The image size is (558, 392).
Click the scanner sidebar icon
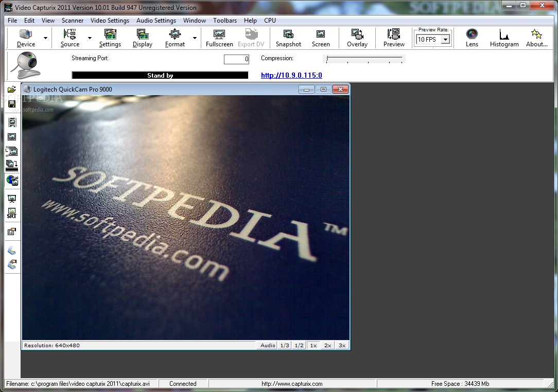12,251
